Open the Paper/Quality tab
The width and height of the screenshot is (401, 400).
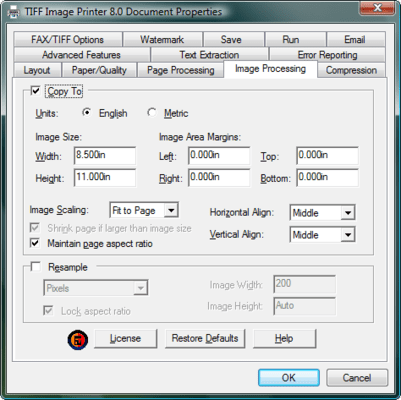coord(99,70)
